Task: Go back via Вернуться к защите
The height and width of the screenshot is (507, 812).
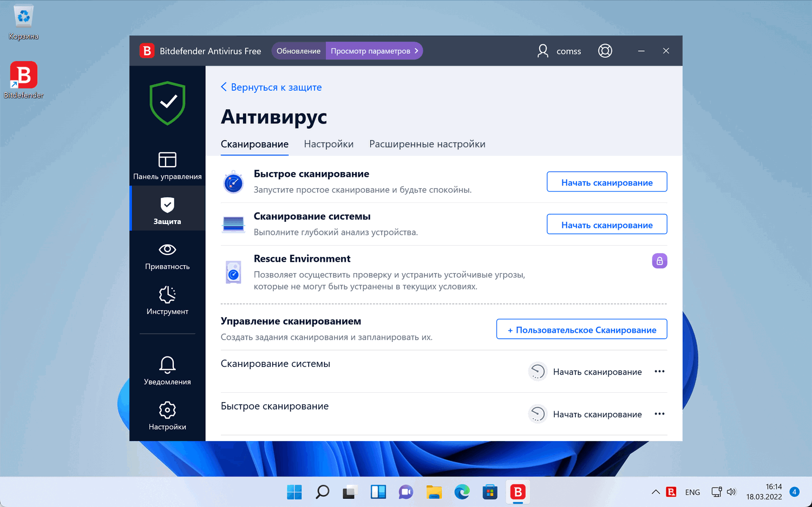Action: click(x=271, y=87)
